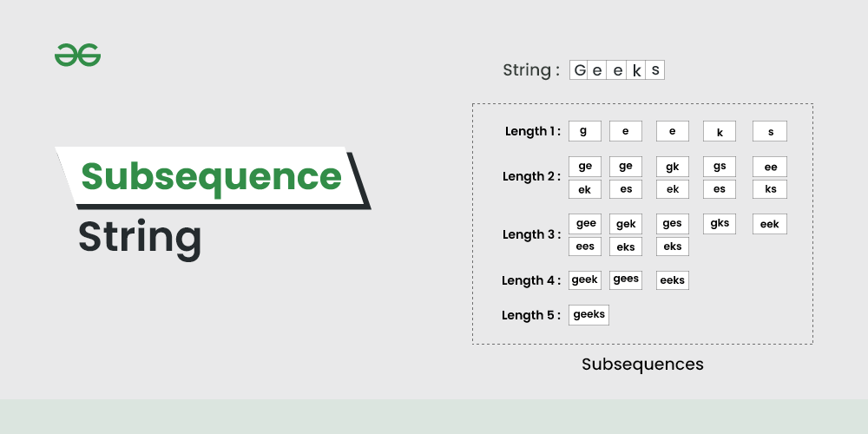Click the 'gek' subsequence box
The height and width of the screenshot is (434, 868).
click(625, 224)
